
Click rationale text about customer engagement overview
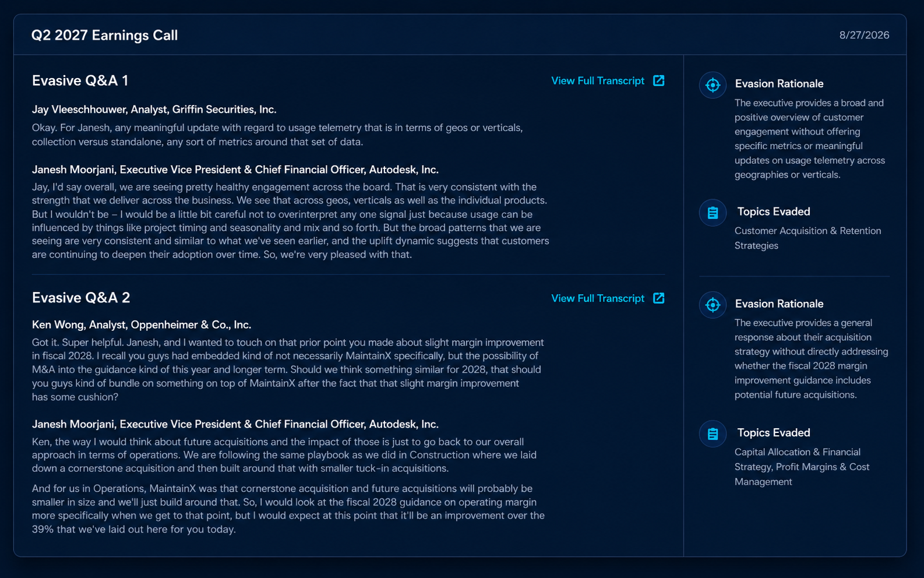pos(810,139)
